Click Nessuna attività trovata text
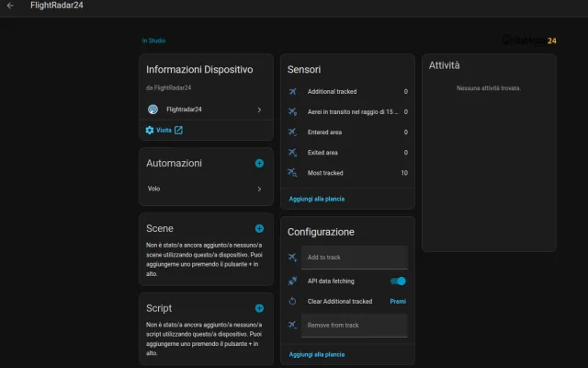Viewport: 588px width, 368px height. tap(489, 88)
